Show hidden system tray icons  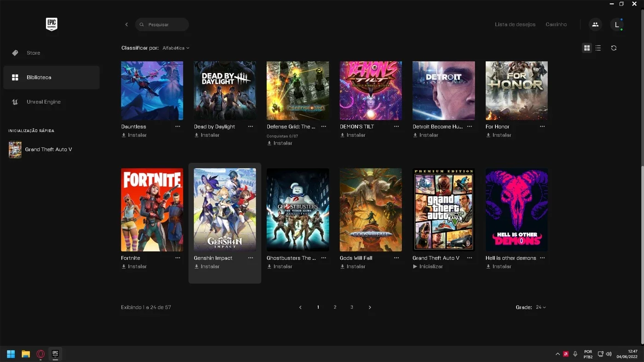558,354
